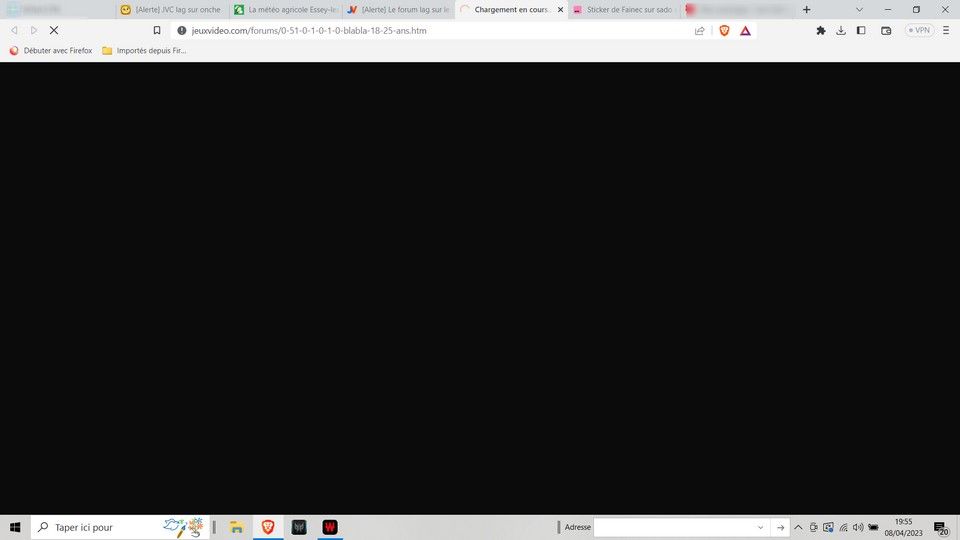This screenshot has height=540, width=960.
Task: Go back to the previous page
Action: coord(14,30)
